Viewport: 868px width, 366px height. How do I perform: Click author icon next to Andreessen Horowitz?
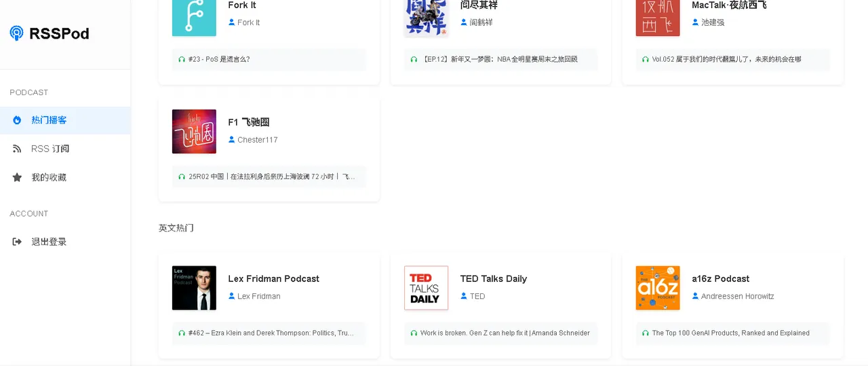pyautogui.click(x=696, y=296)
